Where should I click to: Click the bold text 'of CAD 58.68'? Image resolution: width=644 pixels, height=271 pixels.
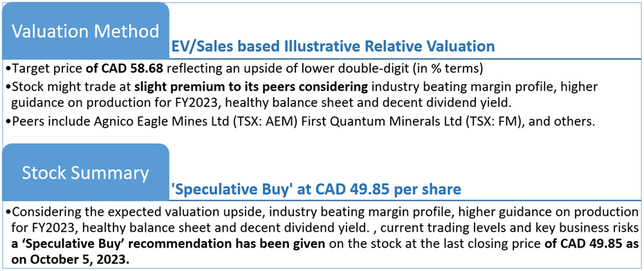(123, 68)
